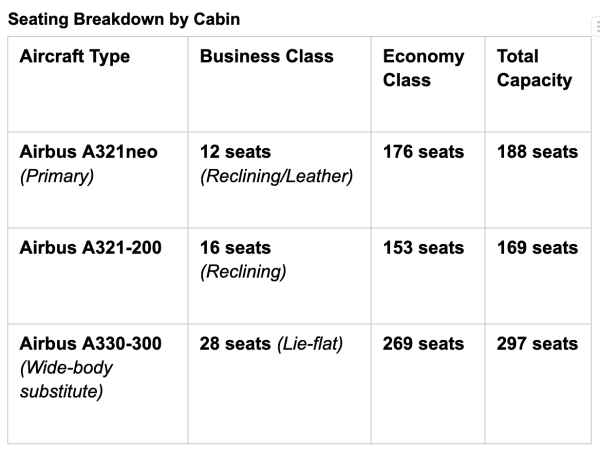
Task: Click the Airbus A330-300 cell
Action: (98, 384)
